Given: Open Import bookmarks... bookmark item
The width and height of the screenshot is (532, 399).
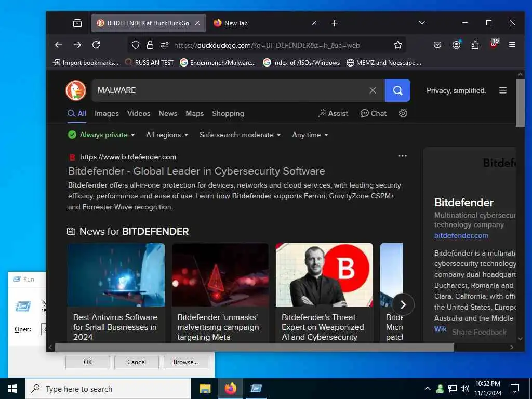Looking at the screenshot, I should tap(86, 63).
